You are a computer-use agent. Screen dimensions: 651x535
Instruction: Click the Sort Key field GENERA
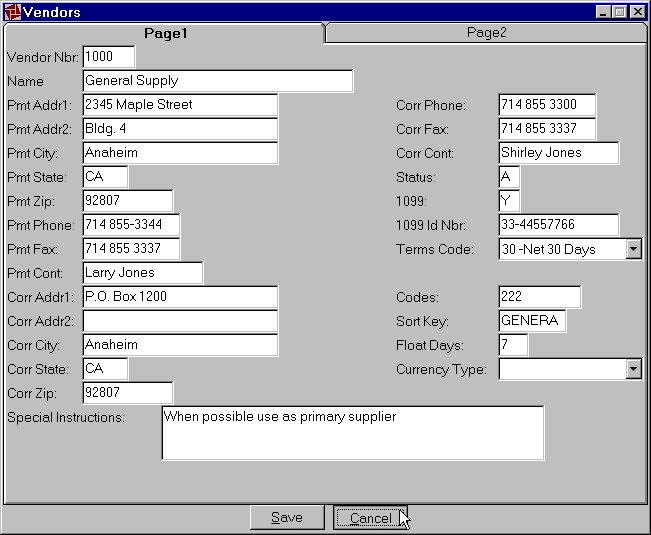pos(532,321)
